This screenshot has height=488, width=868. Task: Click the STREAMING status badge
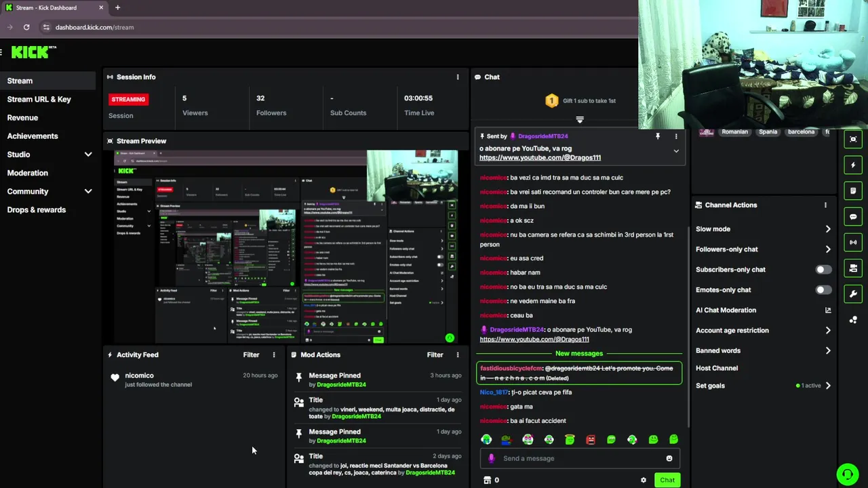click(128, 99)
